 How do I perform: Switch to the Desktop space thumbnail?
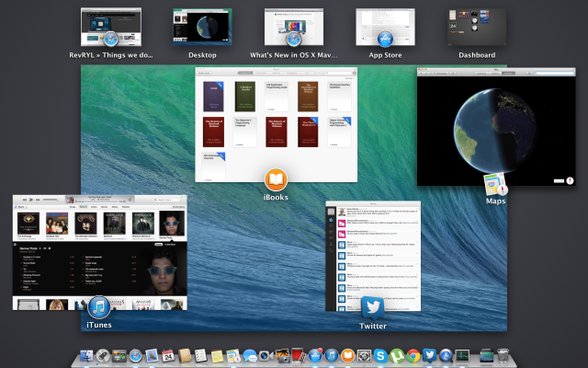[202, 27]
